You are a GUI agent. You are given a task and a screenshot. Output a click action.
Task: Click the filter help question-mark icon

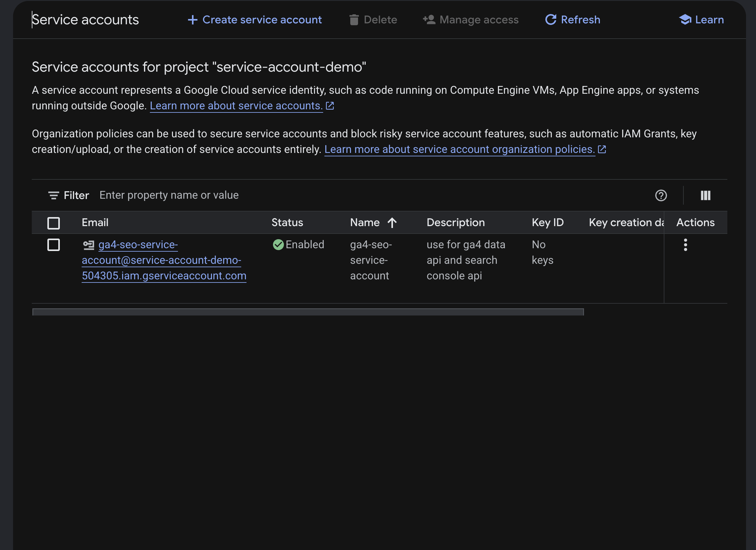(661, 196)
